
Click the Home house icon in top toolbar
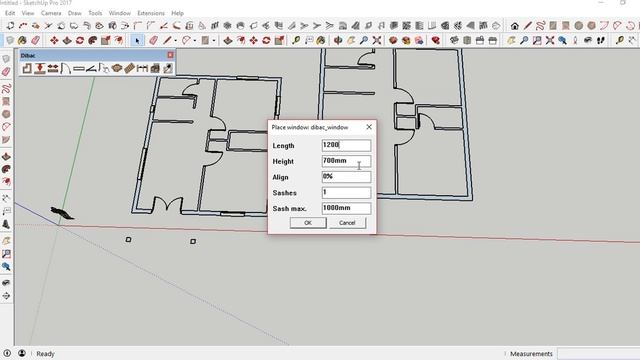point(515,26)
